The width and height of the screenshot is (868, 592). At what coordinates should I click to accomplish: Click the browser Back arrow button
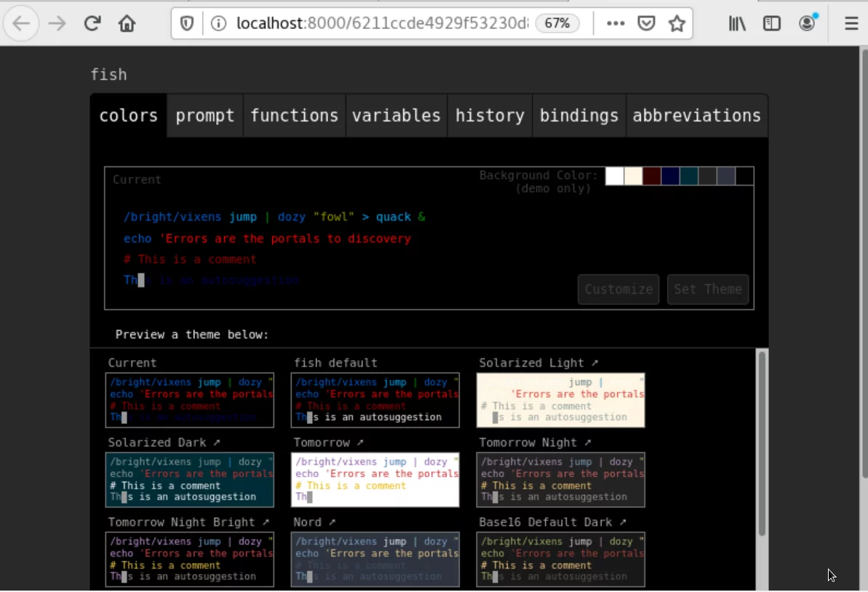coord(21,23)
